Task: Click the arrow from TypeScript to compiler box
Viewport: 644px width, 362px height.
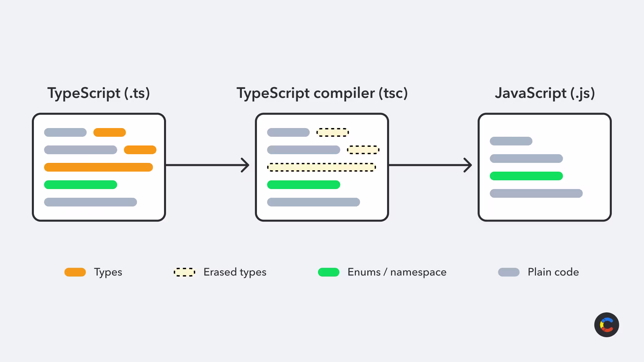Action: coord(208,165)
